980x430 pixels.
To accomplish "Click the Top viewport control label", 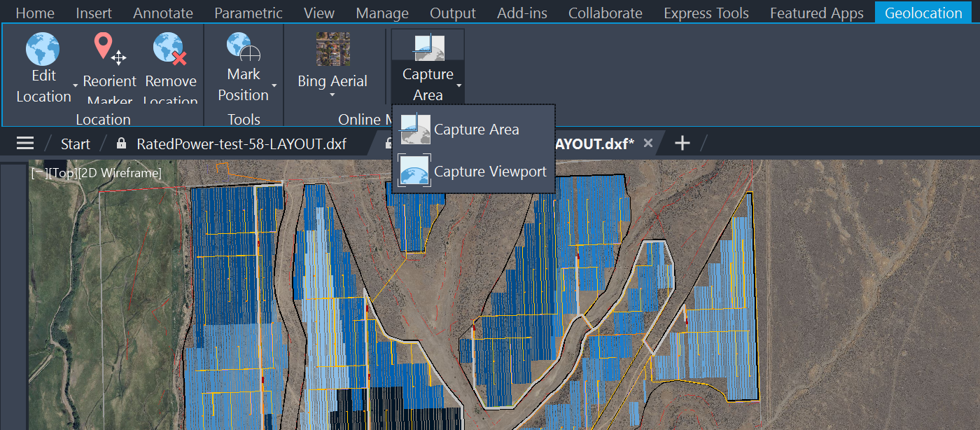I will (x=64, y=171).
